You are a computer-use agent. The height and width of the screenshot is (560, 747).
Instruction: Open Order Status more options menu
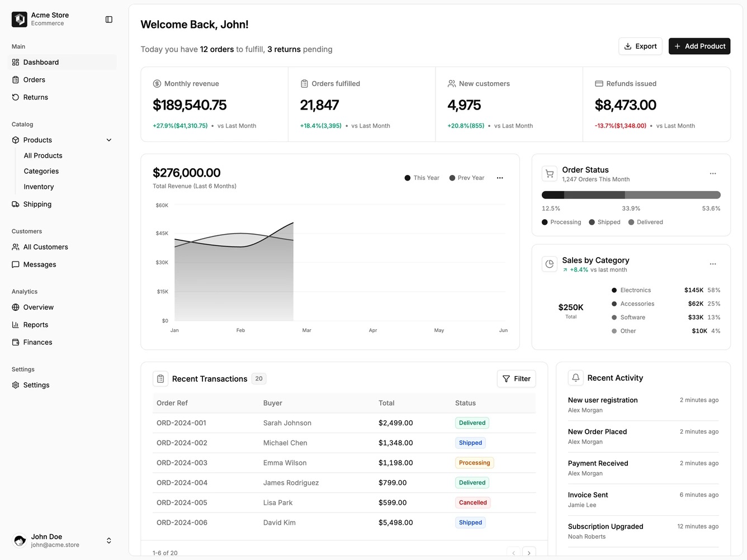click(x=713, y=174)
